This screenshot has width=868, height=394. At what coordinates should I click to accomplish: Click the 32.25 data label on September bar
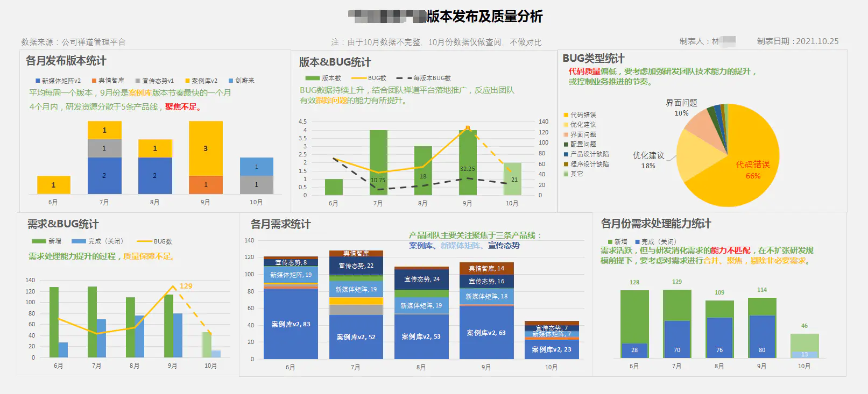click(467, 169)
